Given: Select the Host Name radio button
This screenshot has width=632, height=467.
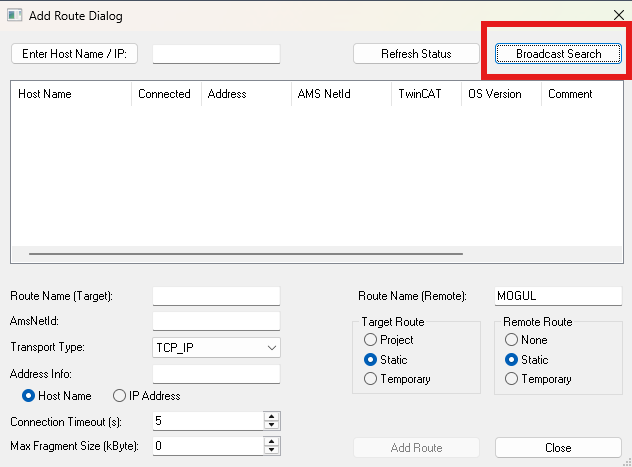Looking at the screenshot, I should 29,396.
